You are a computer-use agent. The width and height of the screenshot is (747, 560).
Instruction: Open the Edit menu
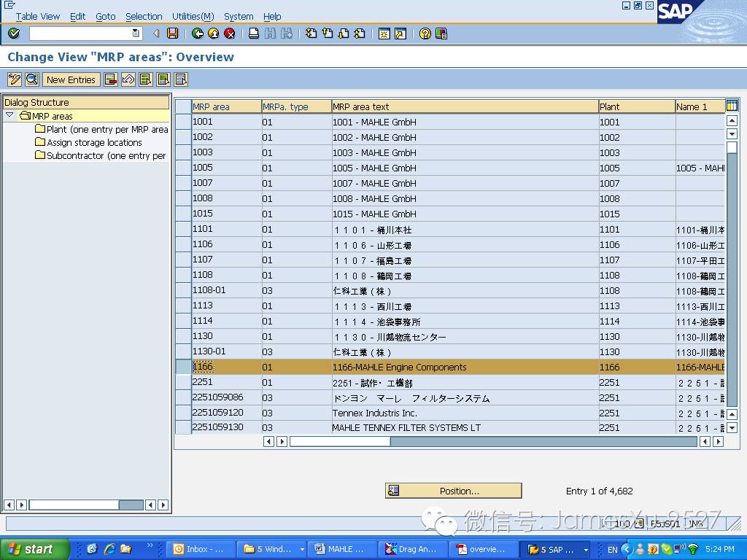coord(77,16)
